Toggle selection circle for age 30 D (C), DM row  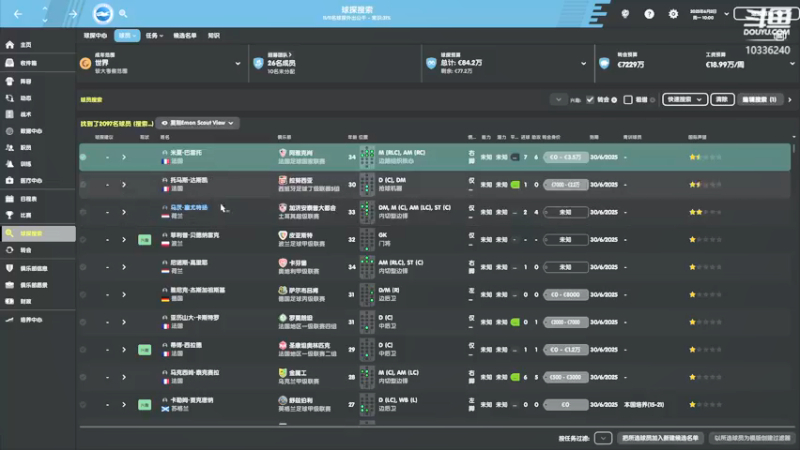point(83,185)
